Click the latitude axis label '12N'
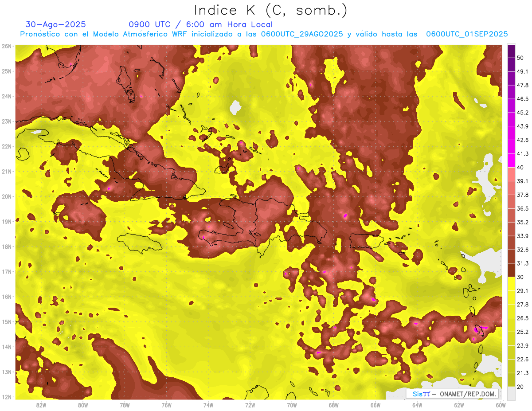This screenshot has height=411, width=532. pos(7,397)
